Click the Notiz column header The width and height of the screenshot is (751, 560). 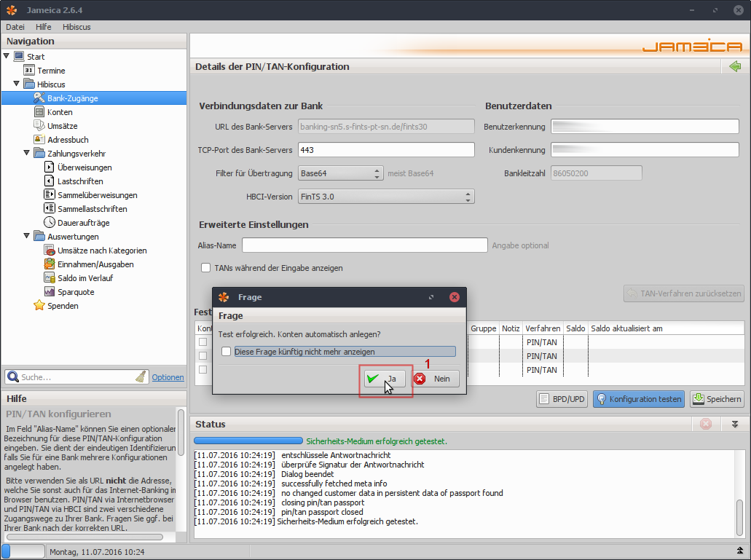[x=511, y=328]
